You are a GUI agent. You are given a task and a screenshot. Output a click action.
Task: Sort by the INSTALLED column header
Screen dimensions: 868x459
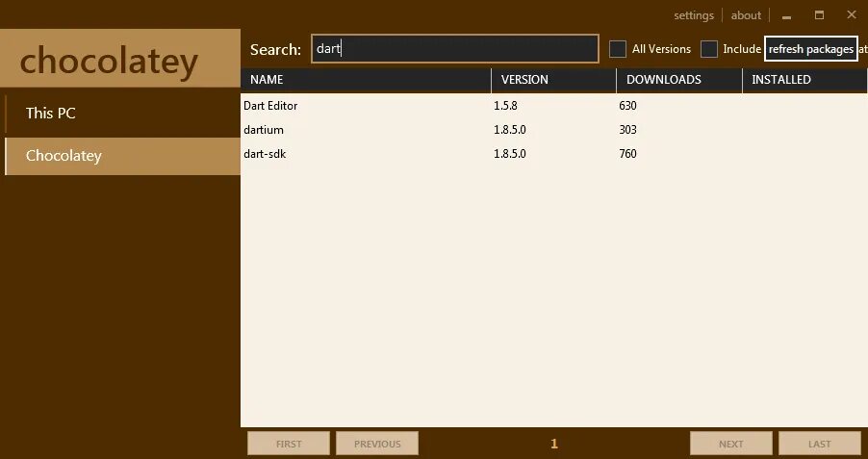pos(804,80)
